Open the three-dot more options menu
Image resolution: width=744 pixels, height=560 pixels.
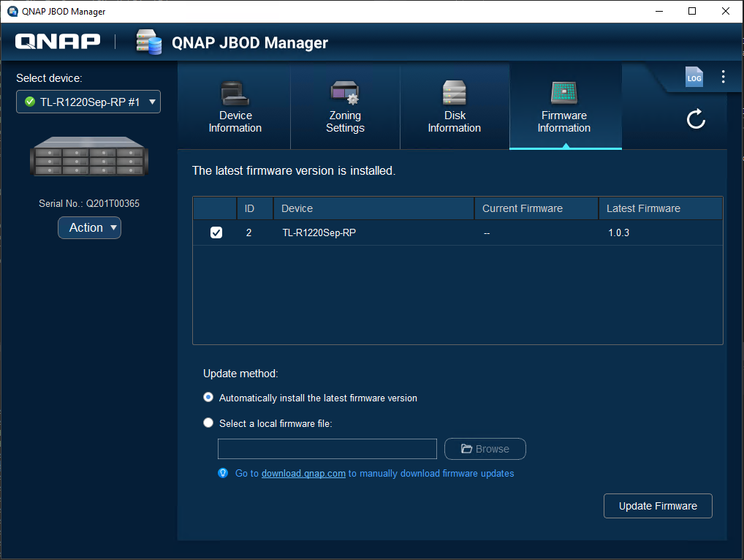pyautogui.click(x=723, y=77)
